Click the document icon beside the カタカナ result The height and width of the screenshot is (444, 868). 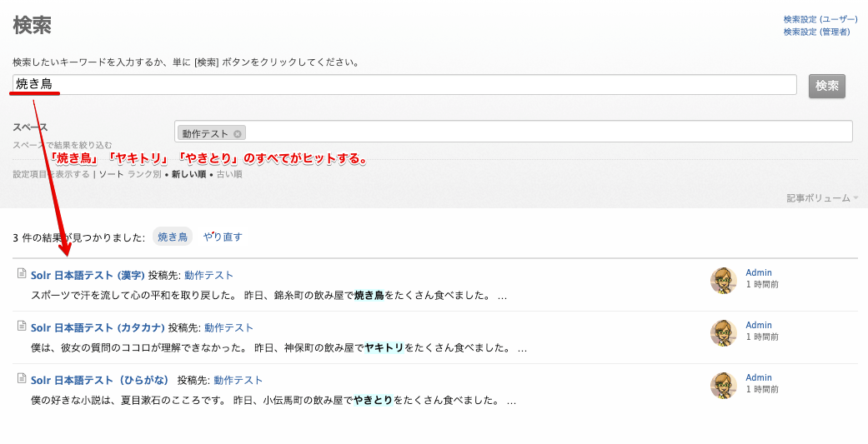coord(22,326)
